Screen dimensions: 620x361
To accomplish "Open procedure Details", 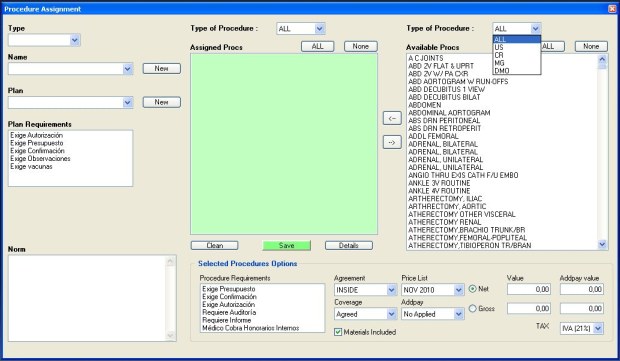I will tap(348, 246).
